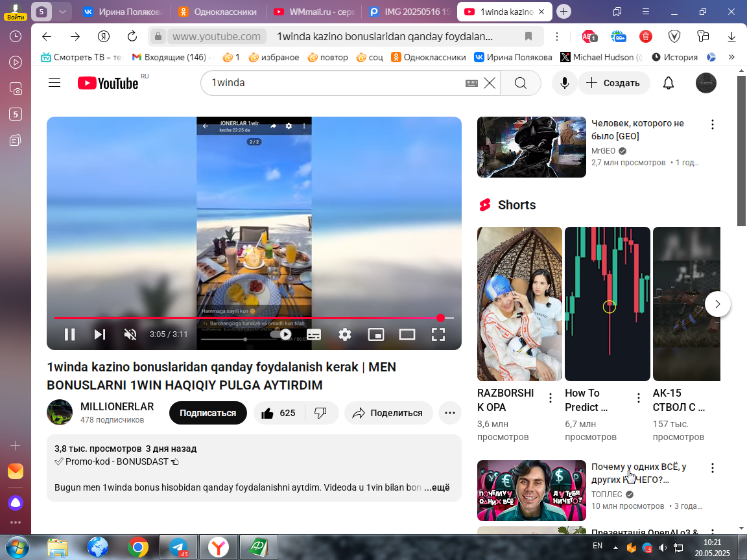Open options for How To Predict short

click(638, 398)
